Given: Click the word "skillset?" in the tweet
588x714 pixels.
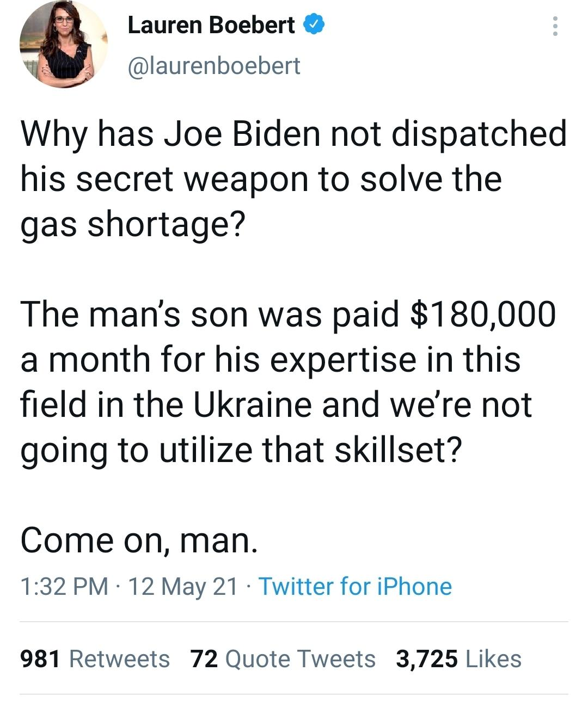Looking at the screenshot, I should 398,450.
